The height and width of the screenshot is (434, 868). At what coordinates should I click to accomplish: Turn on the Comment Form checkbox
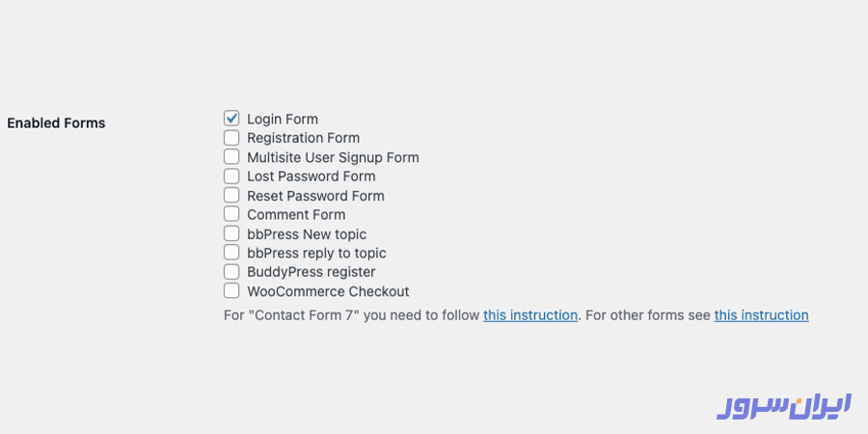point(231,214)
